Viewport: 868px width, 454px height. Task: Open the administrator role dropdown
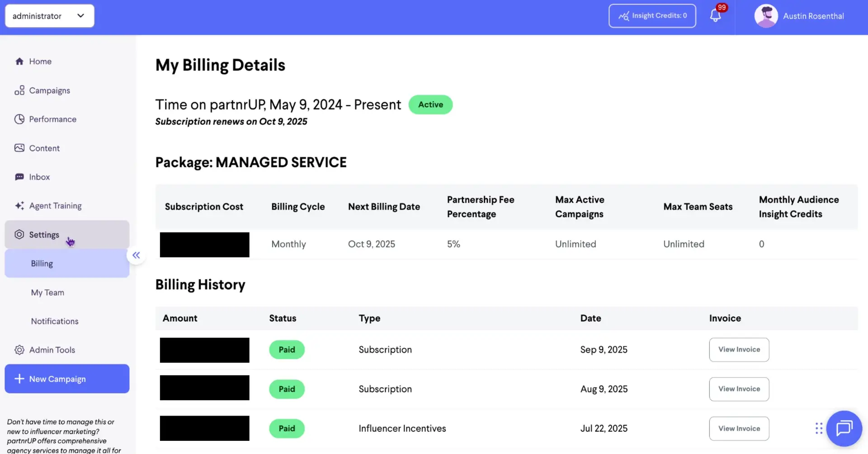point(49,15)
